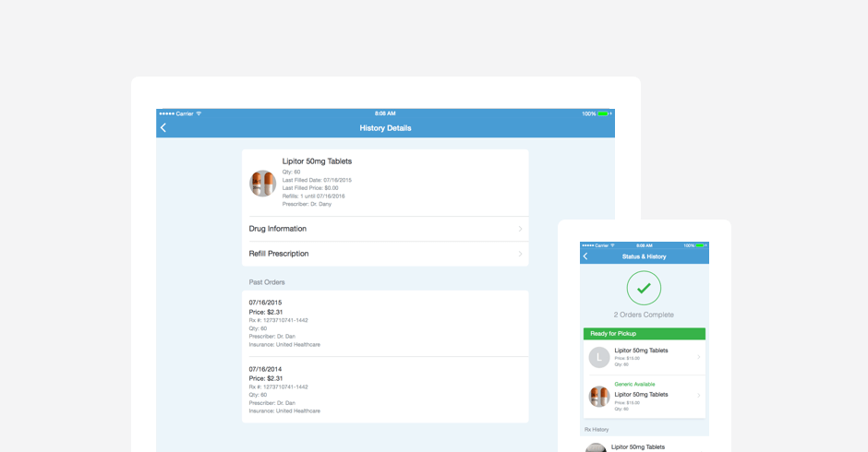
Task: Click the Rx History section label
Action: [597, 429]
